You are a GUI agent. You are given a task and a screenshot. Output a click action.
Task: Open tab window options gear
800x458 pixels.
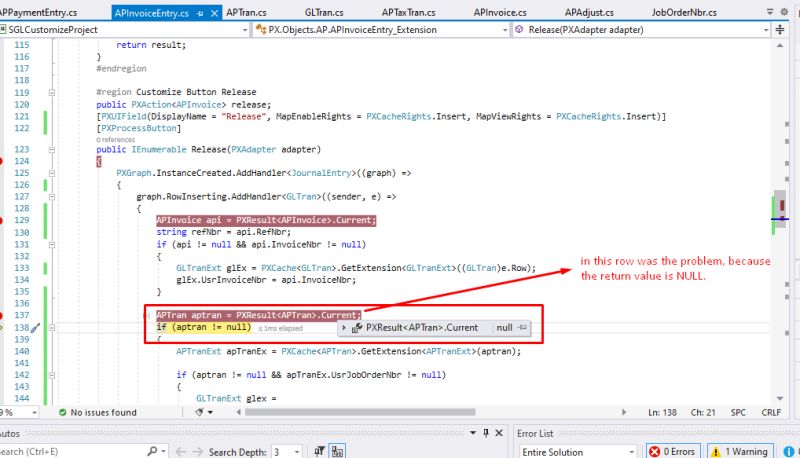(x=784, y=12)
